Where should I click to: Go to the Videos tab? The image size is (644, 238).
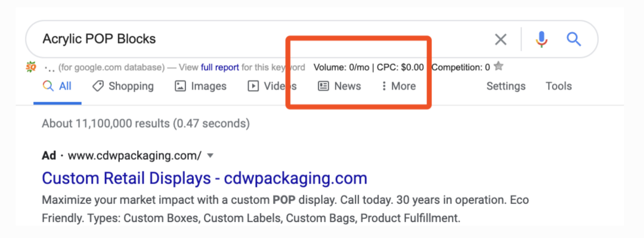pos(272,86)
